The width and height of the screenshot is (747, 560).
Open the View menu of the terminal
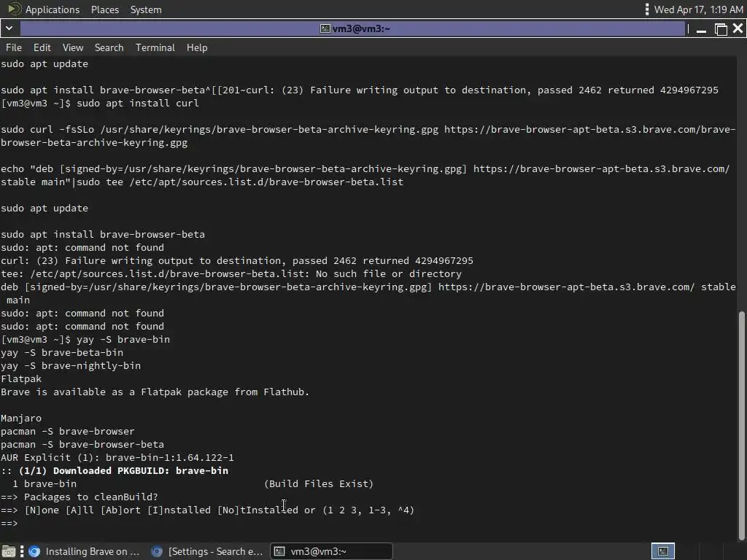73,47
